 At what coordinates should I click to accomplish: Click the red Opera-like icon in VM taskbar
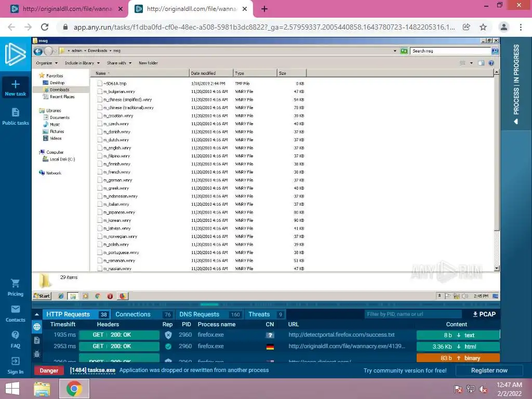(x=110, y=296)
